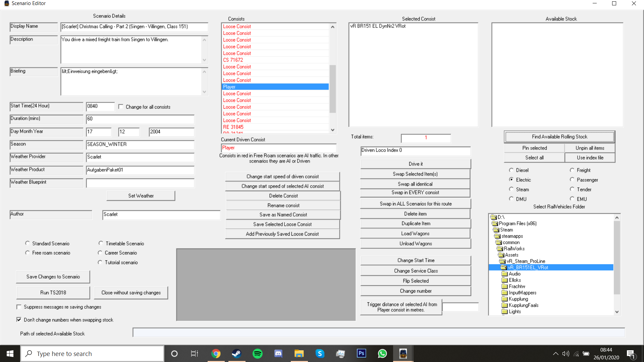Open the Audio folder in tree
This screenshot has height=362, width=644.
coord(515,274)
